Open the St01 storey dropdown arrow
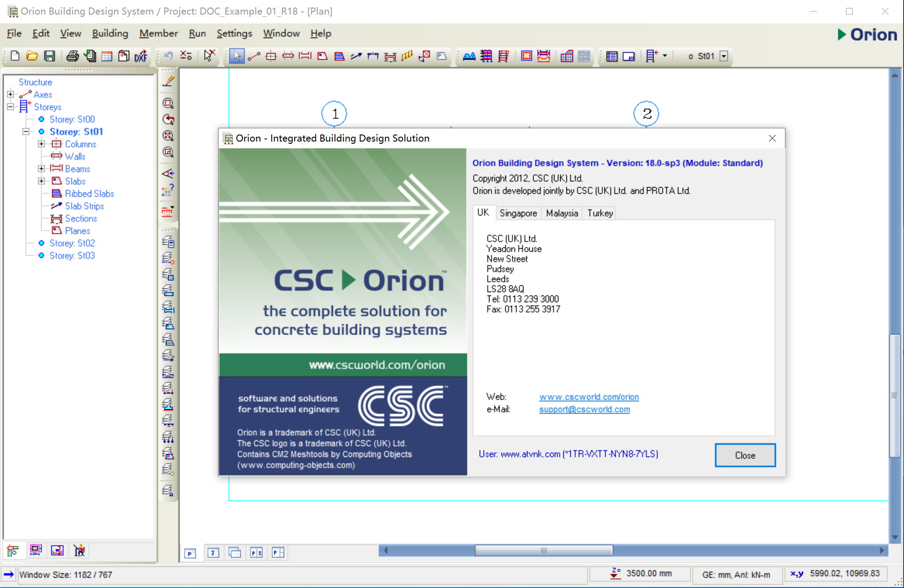The width and height of the screenshot is (904, 588). [724, 56]
